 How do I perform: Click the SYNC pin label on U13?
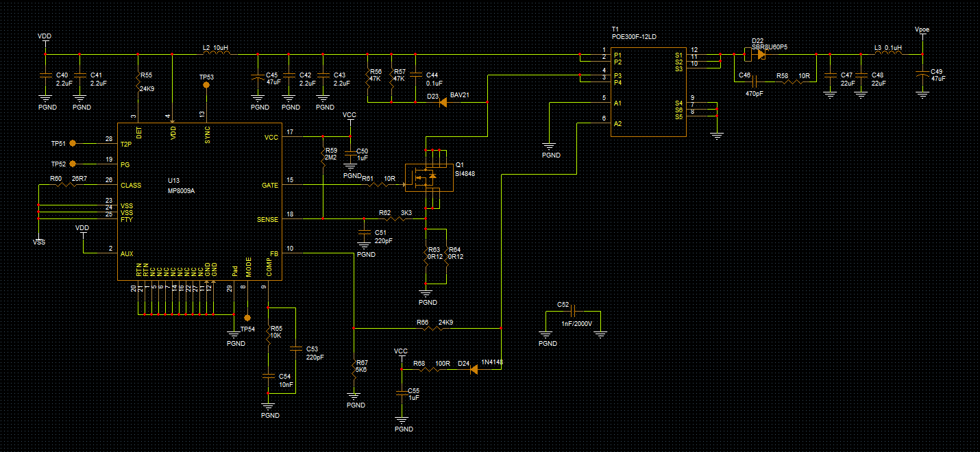[x=208, y=134]
